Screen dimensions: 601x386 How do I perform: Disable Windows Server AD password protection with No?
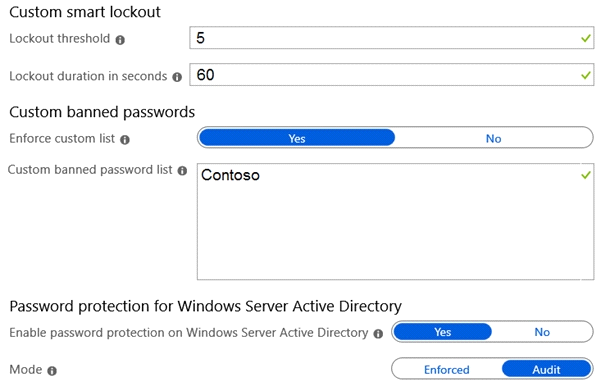click(x=542, y=332)
